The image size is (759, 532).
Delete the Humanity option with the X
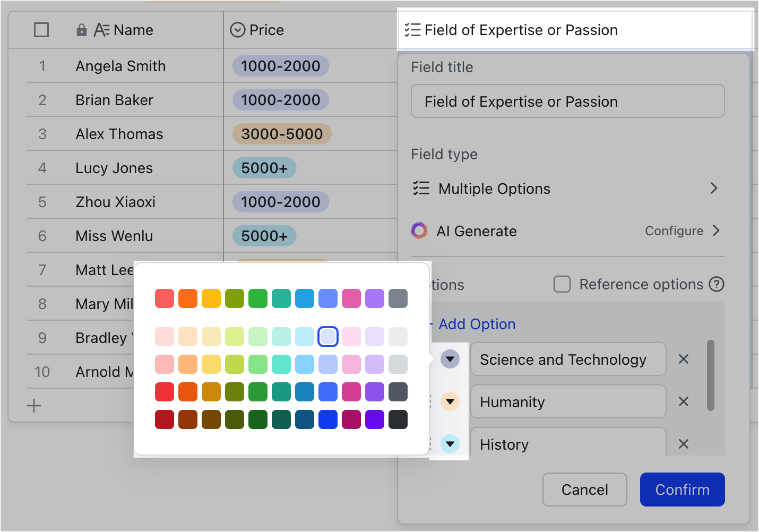tap(684, 402)
